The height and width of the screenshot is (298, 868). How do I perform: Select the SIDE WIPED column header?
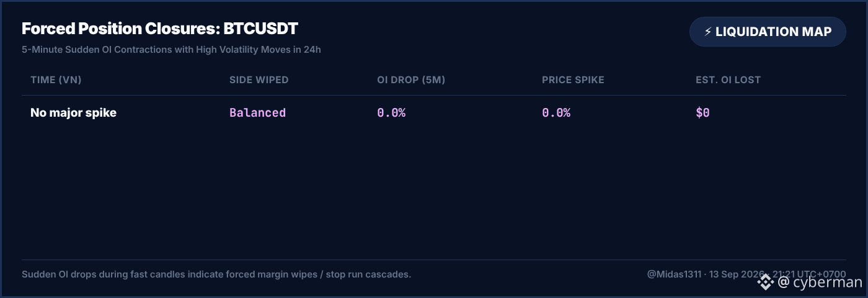pos(259,80)
